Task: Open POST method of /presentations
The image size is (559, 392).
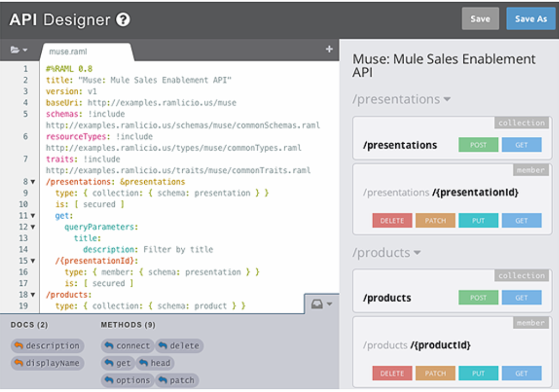Action: point(478,145)
